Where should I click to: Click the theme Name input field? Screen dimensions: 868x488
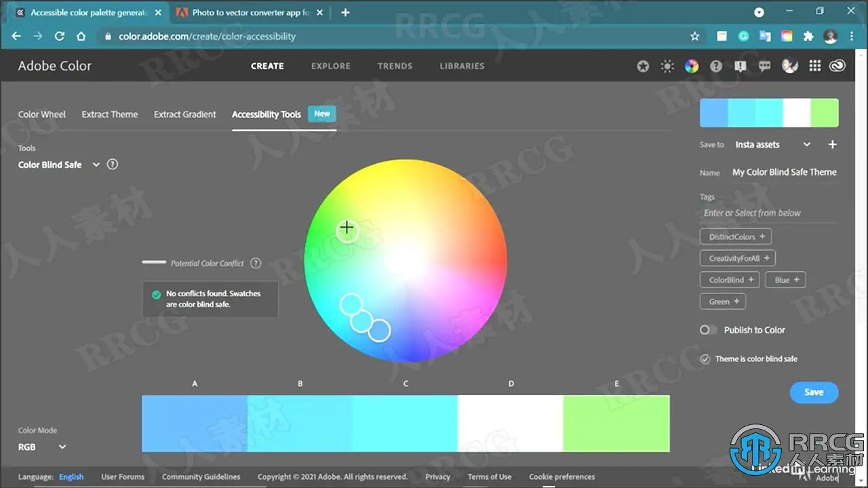click(784, 172)
